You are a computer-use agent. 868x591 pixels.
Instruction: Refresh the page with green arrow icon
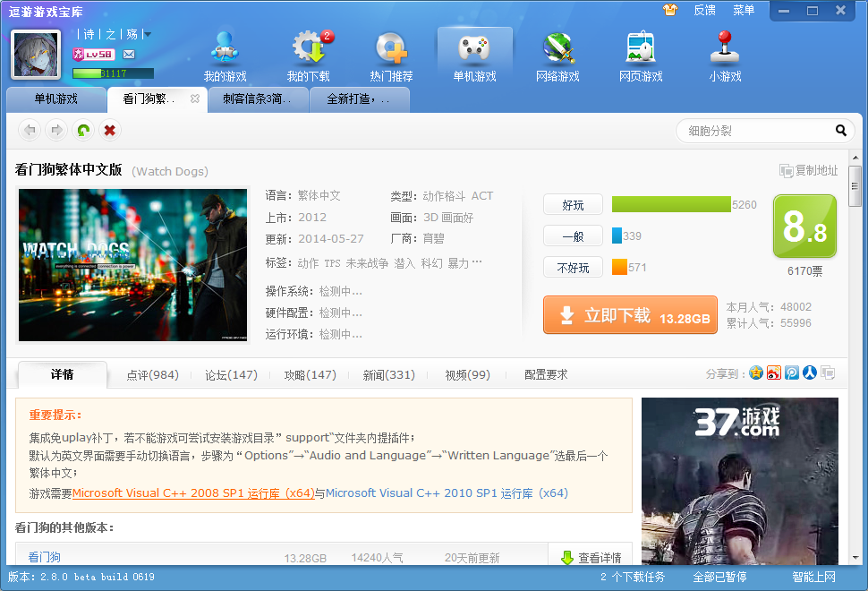coord(83,130)
